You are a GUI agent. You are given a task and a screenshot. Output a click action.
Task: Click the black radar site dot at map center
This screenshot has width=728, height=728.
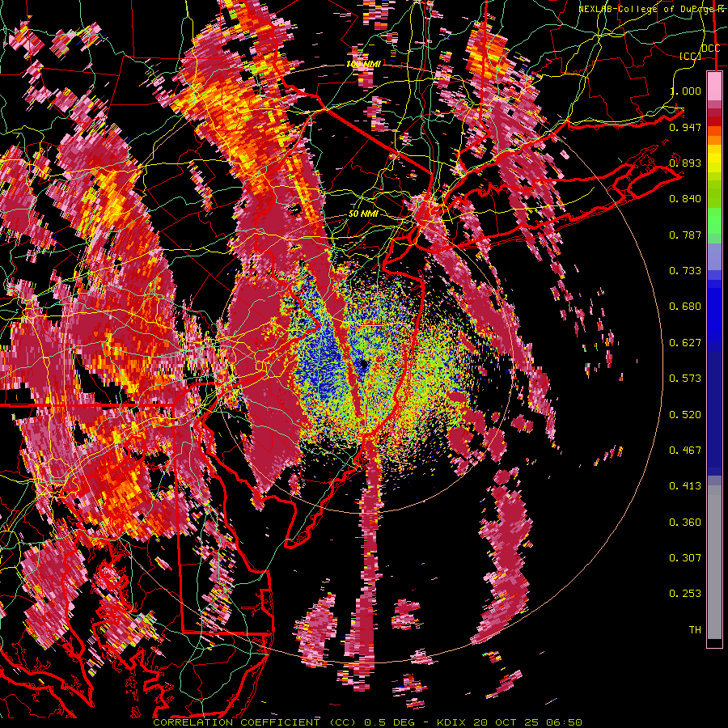[x=364, y=364]
